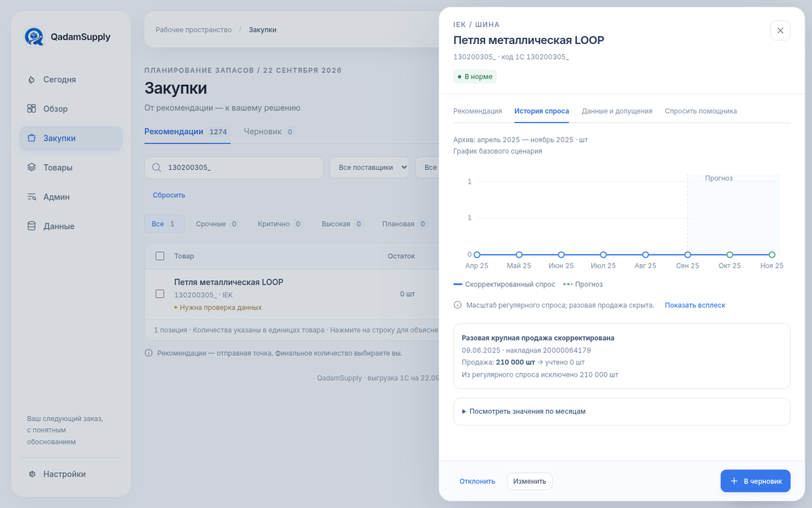The width and height of the screenshot is (812, 508).
Task: Click the Апр 25 chart data point
Action: point(477,255)
